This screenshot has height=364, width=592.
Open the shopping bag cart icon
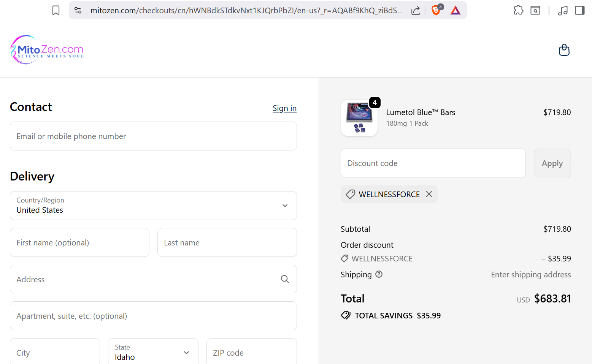pyautogui.click(x=564, y=50)
